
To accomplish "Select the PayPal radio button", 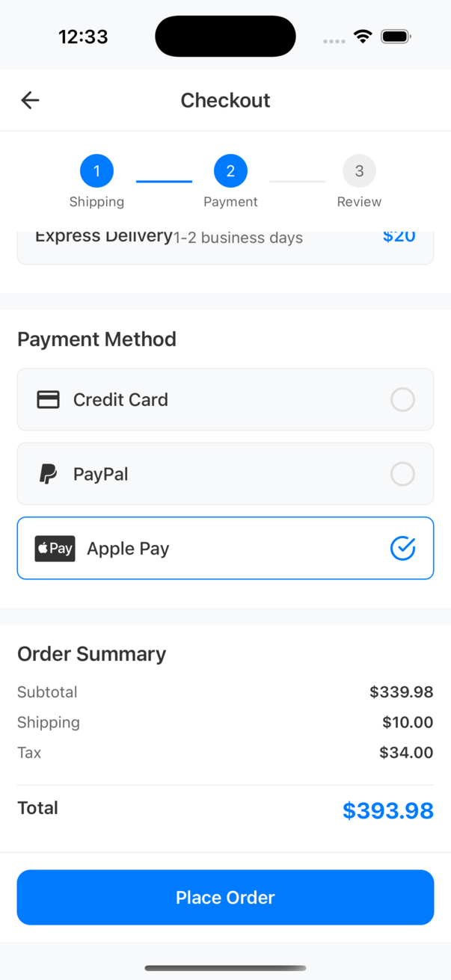I will pos(402,474).
